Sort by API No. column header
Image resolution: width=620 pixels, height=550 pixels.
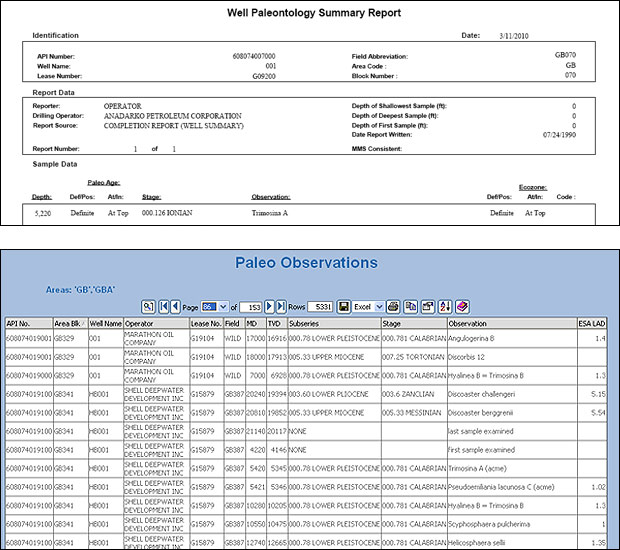pos(29,323)
